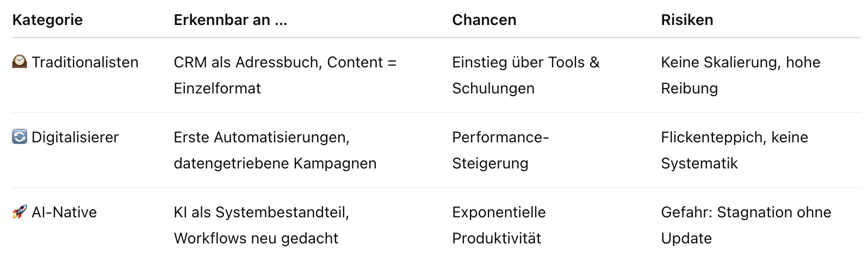Click the Chancen column header
This screenshot has width=868, height=263.
(484, 20)
